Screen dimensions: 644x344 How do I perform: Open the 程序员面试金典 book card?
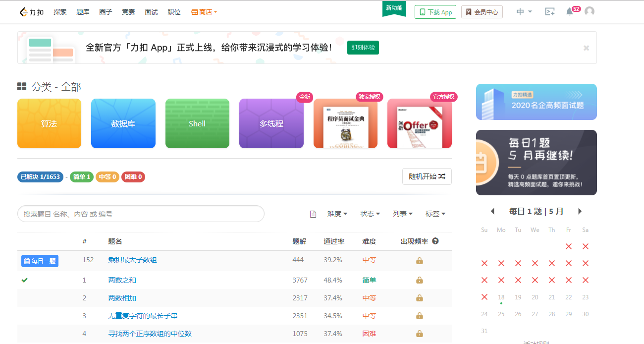(345, 123)
